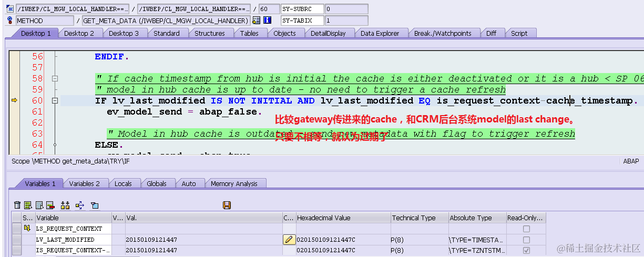Click the program icon at top-left header
The height and width of the screenshot is (257, 644).
point(10,9)
